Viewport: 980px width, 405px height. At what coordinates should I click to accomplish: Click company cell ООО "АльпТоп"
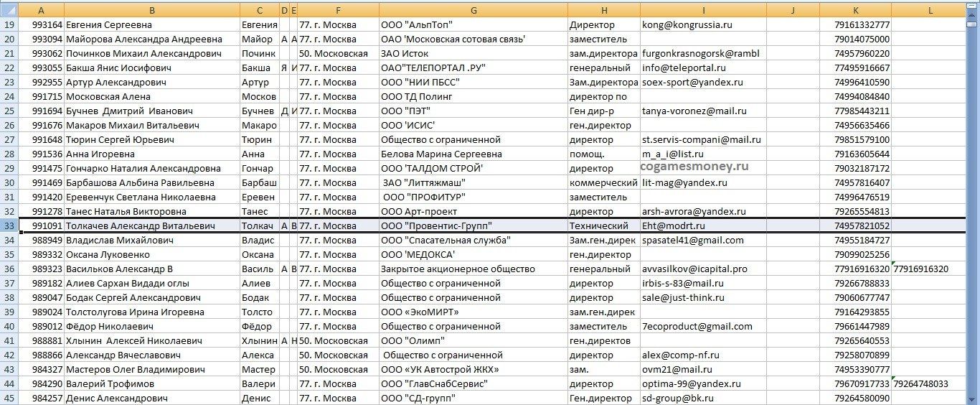pyautogui.click(x=473, y=24)
